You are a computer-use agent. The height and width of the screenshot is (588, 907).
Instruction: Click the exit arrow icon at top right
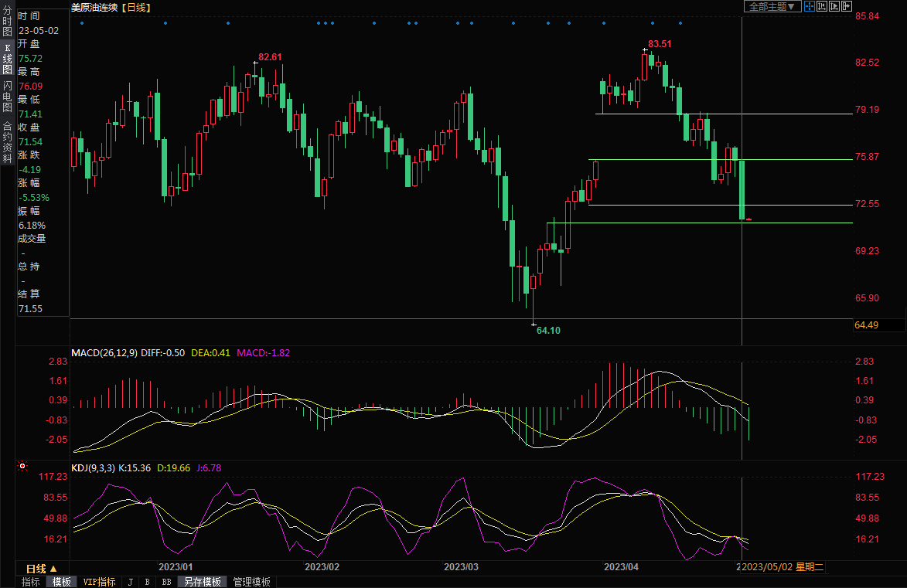click(846, 6)
